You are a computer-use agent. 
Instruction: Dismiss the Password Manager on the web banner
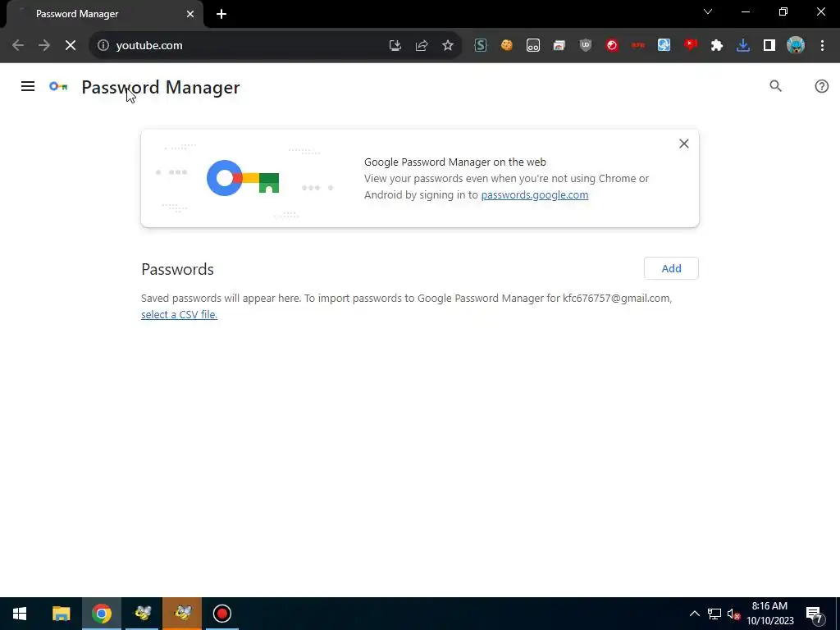point(684,144)
